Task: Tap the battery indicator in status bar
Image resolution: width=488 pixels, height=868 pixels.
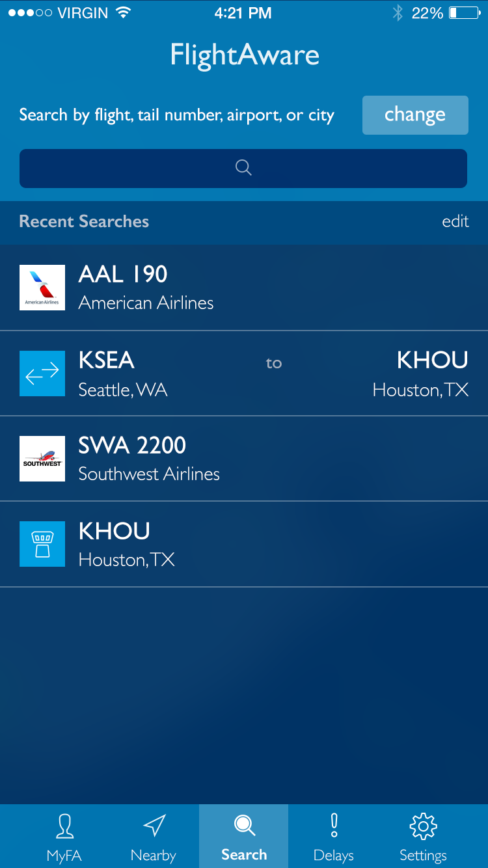Action: click(465, 13)
